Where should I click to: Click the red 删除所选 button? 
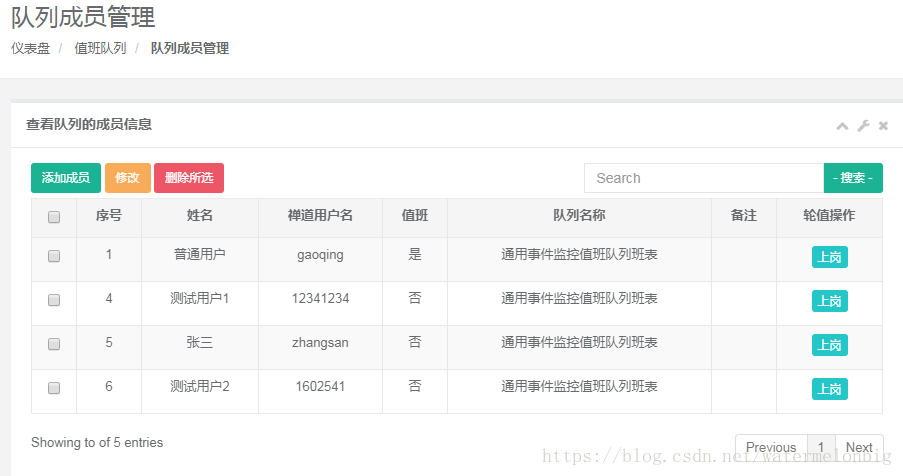(x=189, y=178)
